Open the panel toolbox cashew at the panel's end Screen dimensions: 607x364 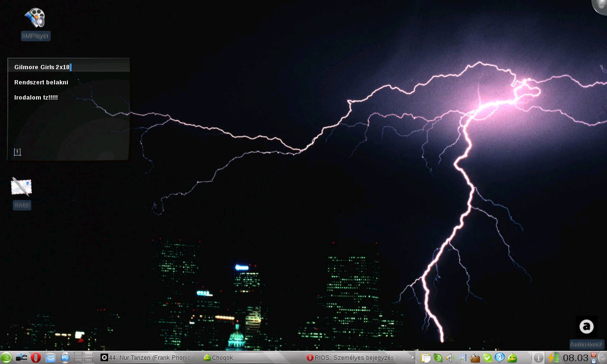(x=603, y=358)
